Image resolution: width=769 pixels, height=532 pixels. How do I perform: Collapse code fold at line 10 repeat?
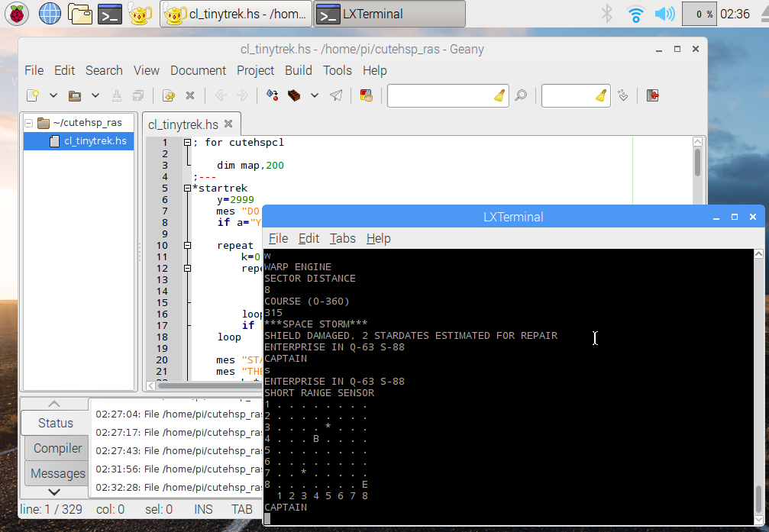[x=187, y=245]
